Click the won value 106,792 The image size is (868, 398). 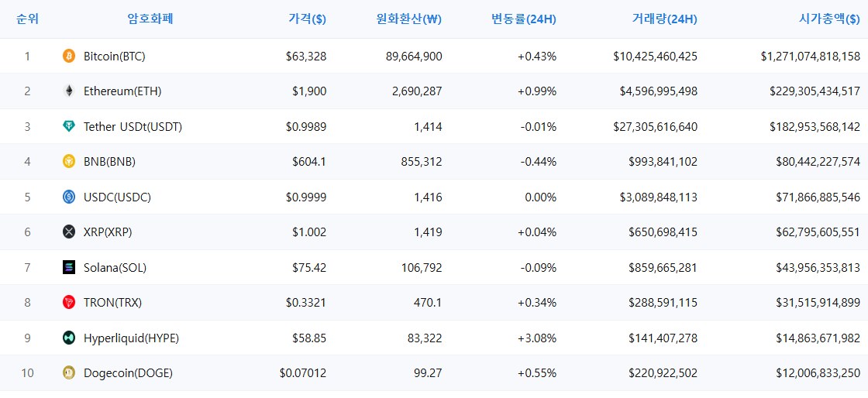point(422,268)
